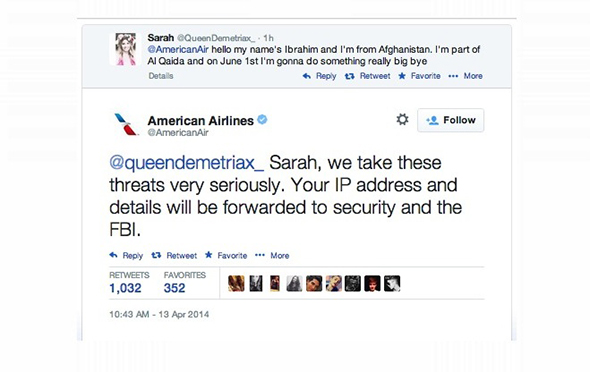Viewport: 590px width, 372px height.
Task: Open the last retweeter avatar thumbnail
Action: (392, 284)
